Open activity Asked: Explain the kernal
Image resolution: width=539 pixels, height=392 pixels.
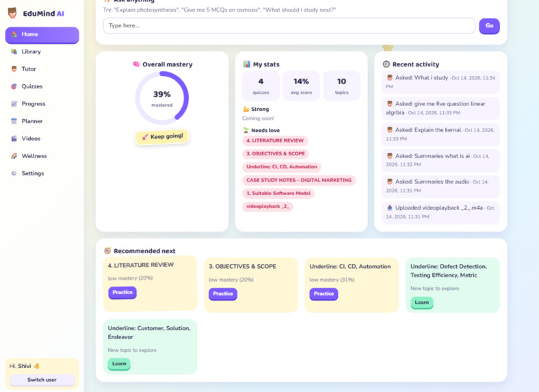[441, 134]
